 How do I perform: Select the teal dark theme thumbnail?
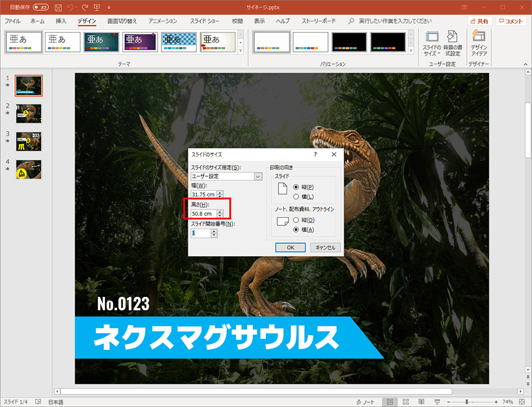coord(101,42)
